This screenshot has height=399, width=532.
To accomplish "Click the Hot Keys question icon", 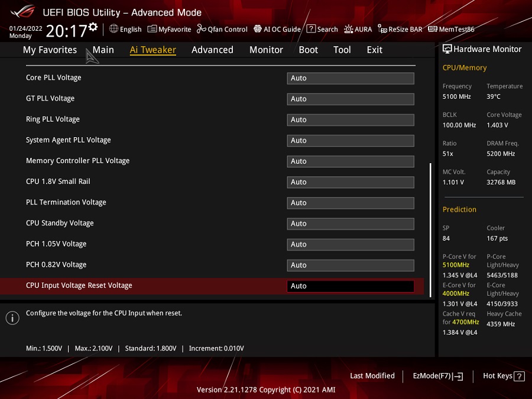I will pos(519,377).
